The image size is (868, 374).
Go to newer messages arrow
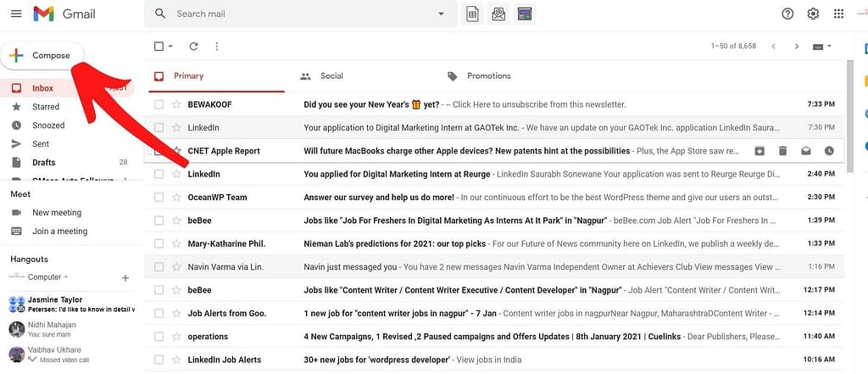(773, 47)
